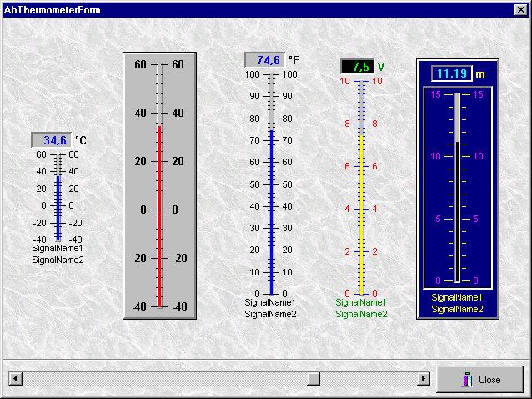
Task: Click left 60 label on large gray thermometer
Action: (x=140, y=64)
